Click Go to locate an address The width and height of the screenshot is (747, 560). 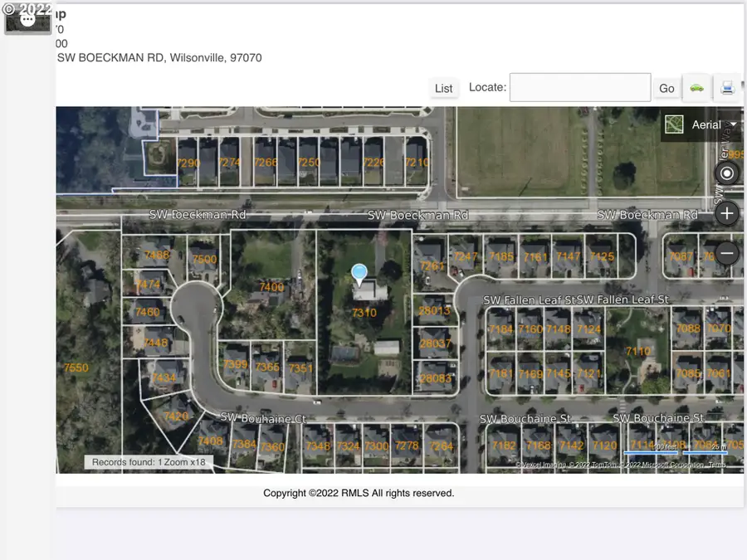(666, 87)
